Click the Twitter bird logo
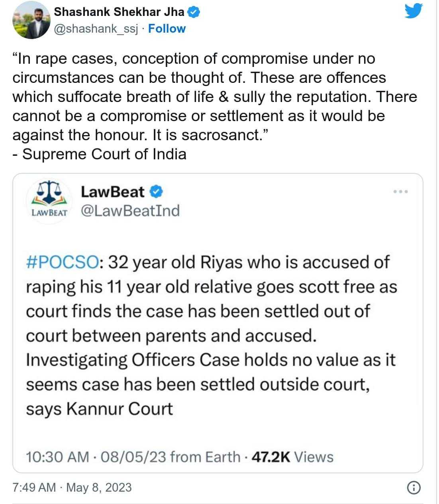This screenshot has height=504, width=439. coord(413,12)
